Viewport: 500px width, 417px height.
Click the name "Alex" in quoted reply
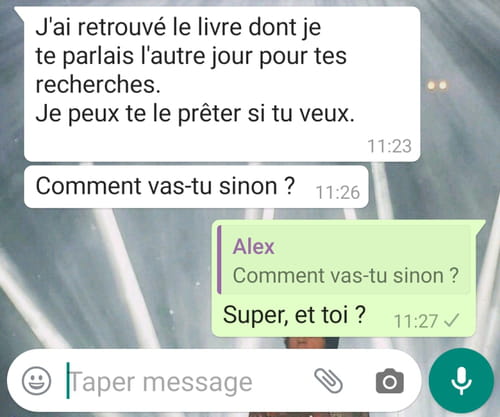[254, 247]
